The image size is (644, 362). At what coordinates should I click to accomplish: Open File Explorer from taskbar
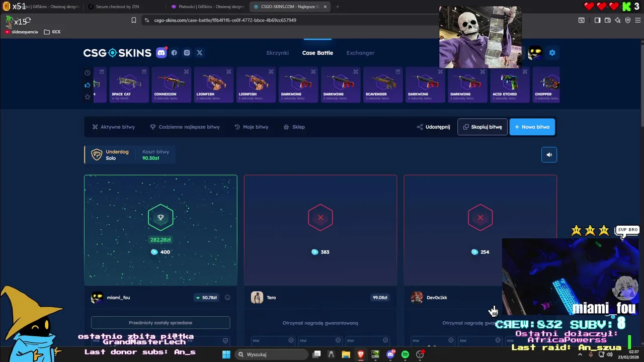(x=346, y=354)
